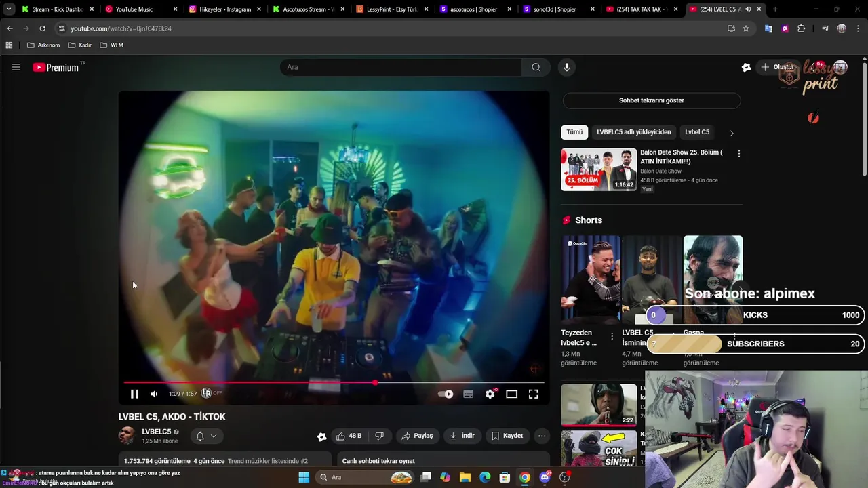
Task: Open Chrome extensions puzzle icon
Action: [x=802, y=28]
